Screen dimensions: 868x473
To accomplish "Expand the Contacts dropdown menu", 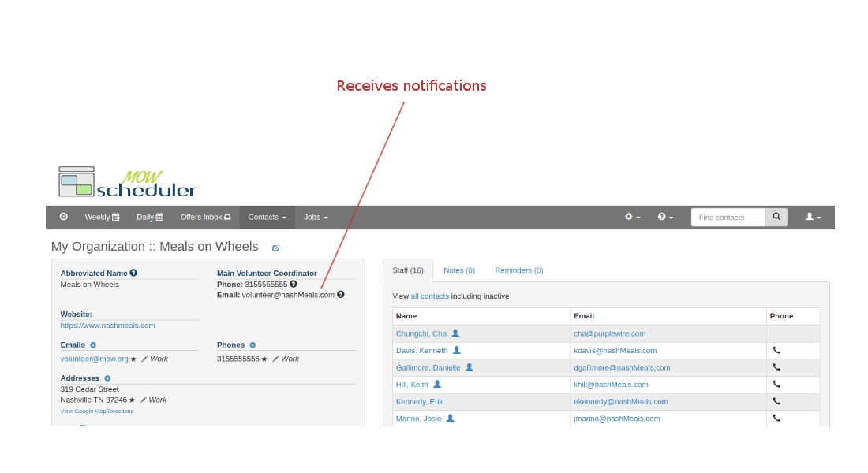I will coord(268,218).
